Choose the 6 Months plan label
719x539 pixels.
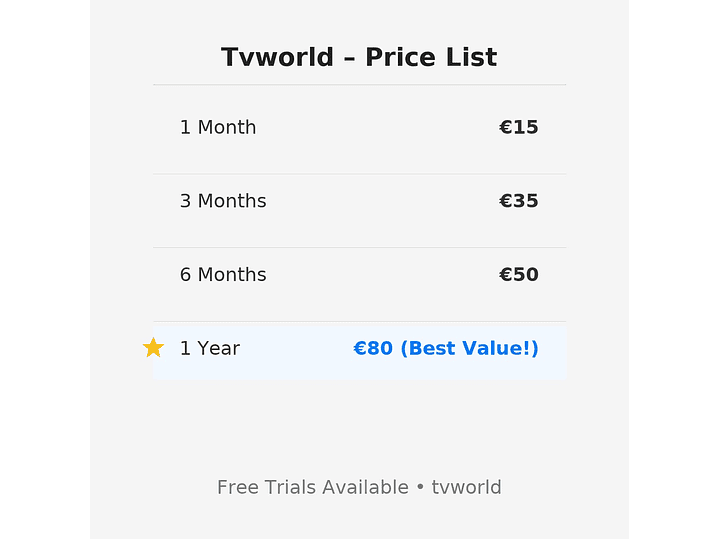pos(223,275)
